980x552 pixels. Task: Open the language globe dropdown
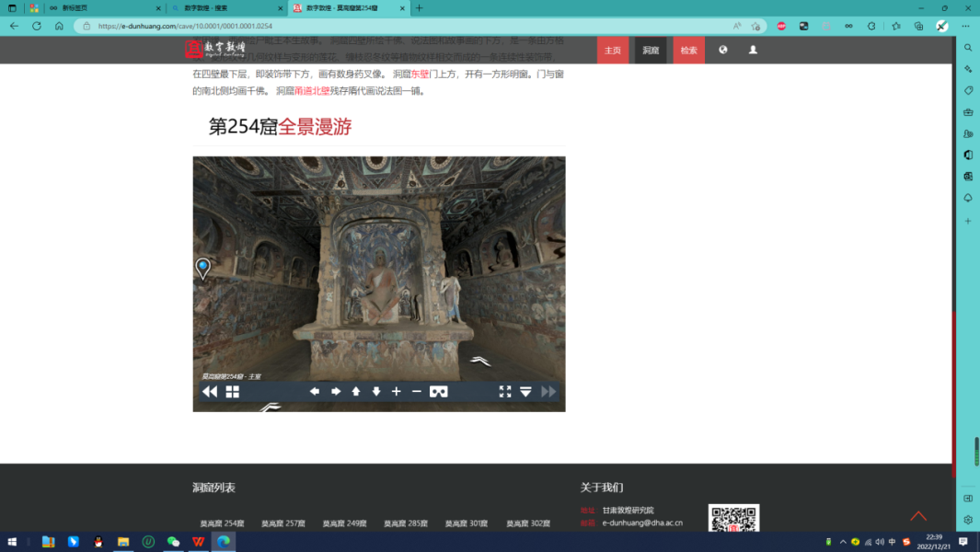click(723, 50)
